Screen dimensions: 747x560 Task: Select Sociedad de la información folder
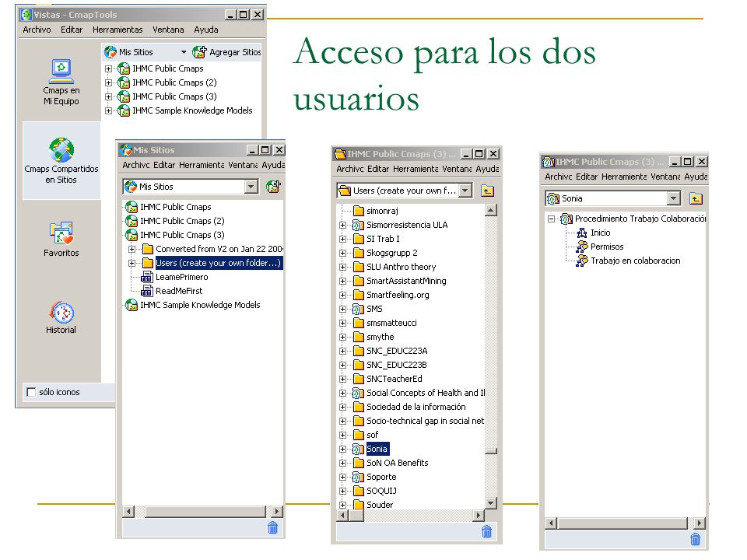(x=416, y=407)
